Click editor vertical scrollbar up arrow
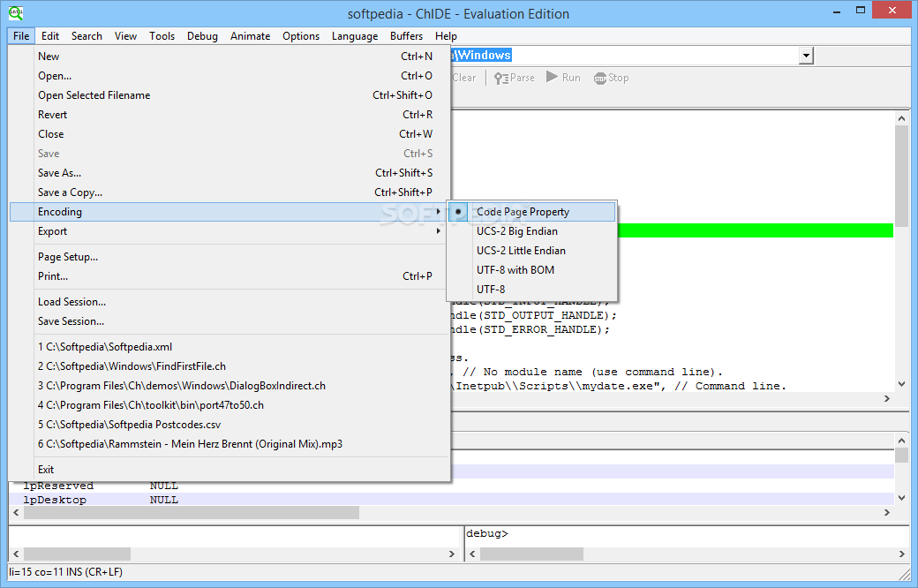Image resolution: width=918 pixels, height=588 pixels. [901, 117]
